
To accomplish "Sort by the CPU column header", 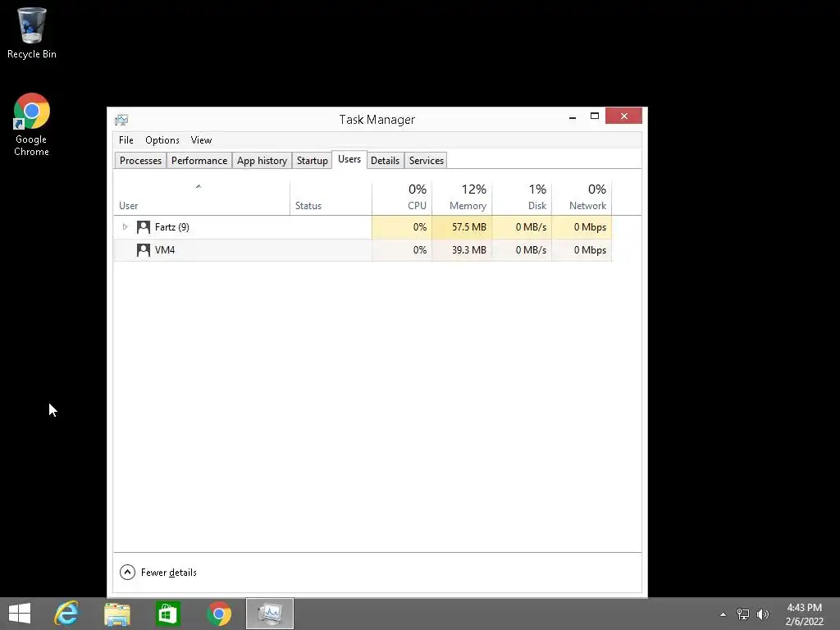I will tap(402, 199).
